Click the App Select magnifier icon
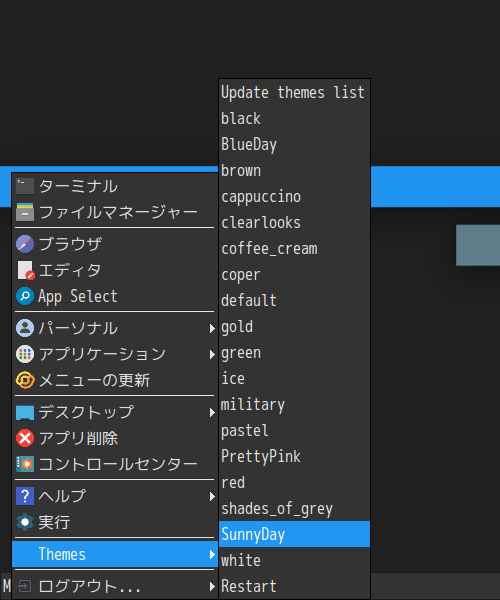 tap(25, 296)
